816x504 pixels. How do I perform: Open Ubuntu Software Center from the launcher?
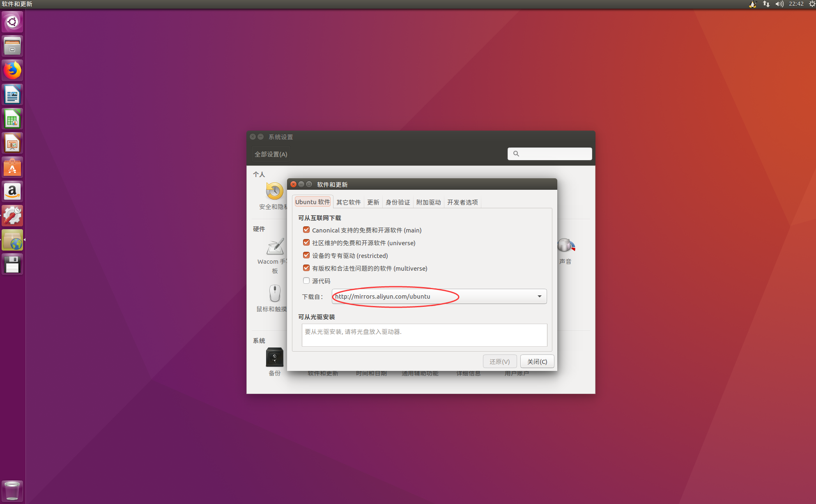click(12, 167)
